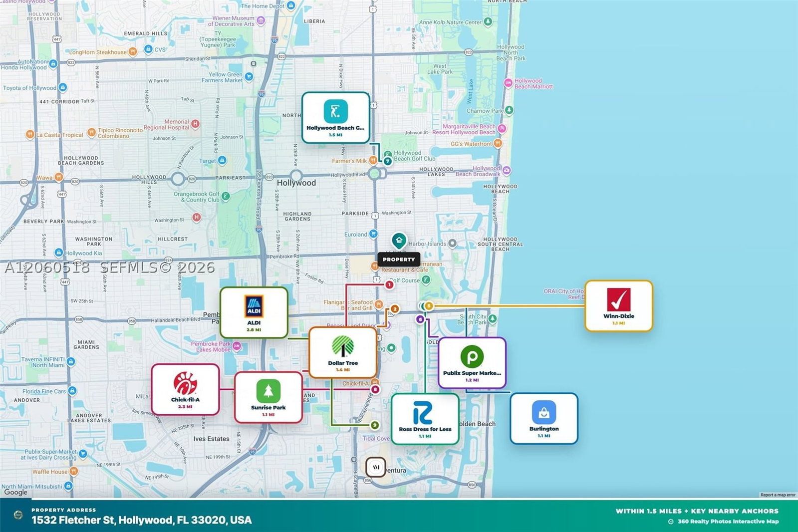Select the ALDI anchor card
Viewport: 798px width, 532px height.
click(254, 312)
